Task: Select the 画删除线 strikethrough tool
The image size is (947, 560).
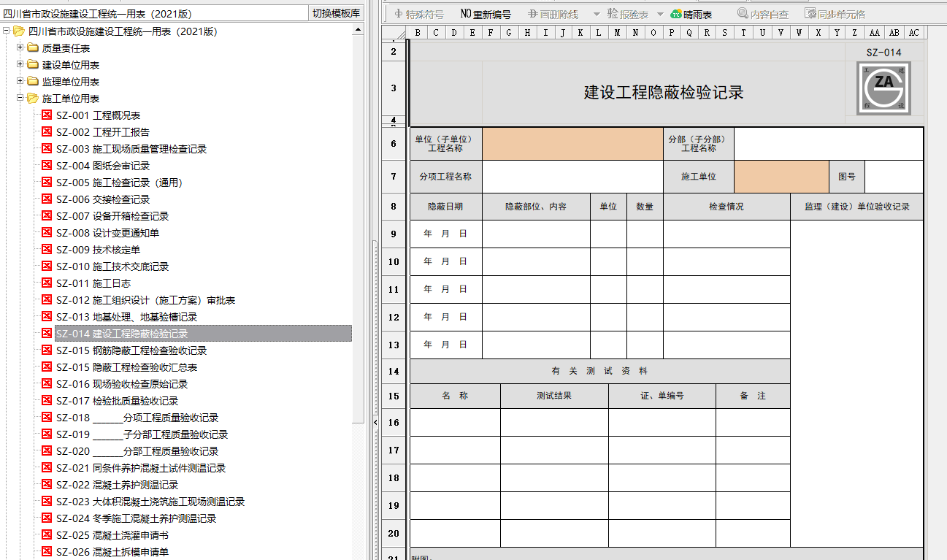Action: pyautogui.click(x=553, y=14)
